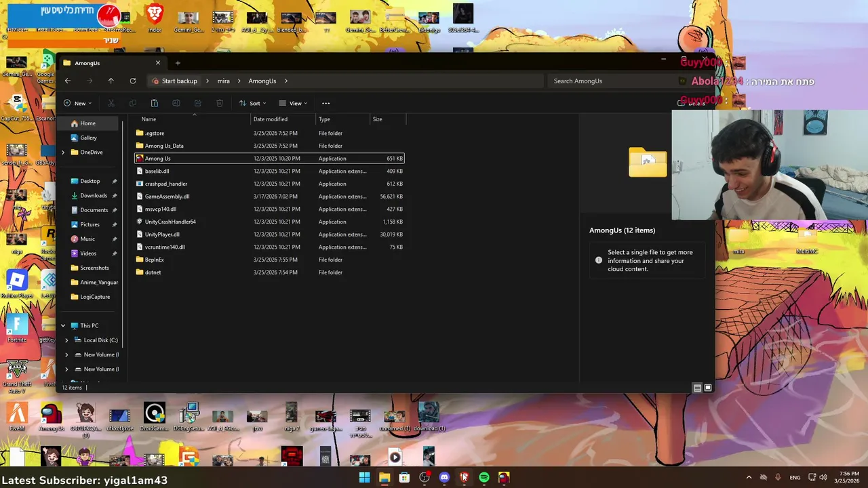Expand the OneDrive tree node

click(x=63, y=152)
